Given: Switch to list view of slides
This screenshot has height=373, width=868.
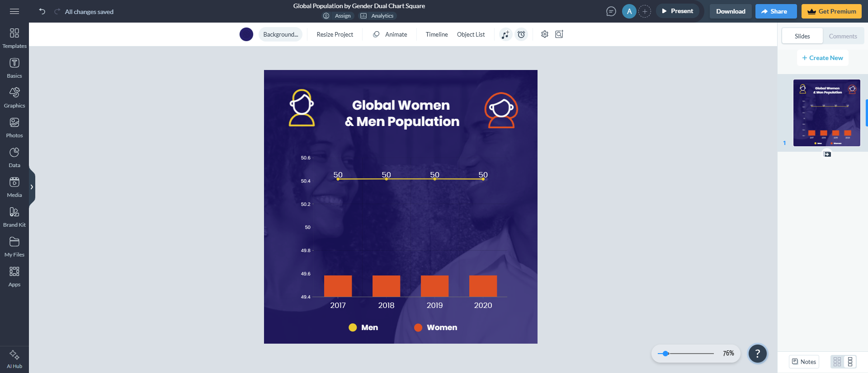Looking at the screenshot, I should (x=850, y=362).
